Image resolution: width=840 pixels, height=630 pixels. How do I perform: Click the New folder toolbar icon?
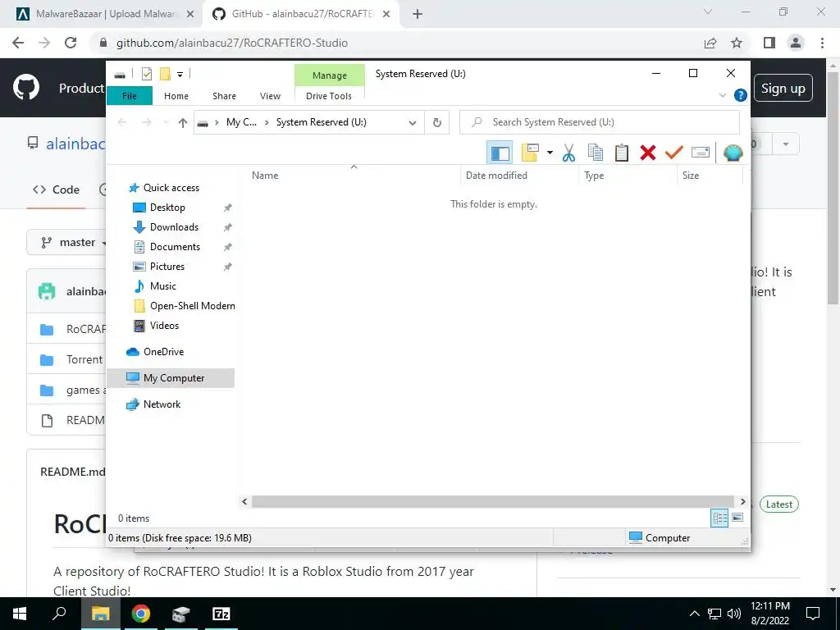point(530,153)
